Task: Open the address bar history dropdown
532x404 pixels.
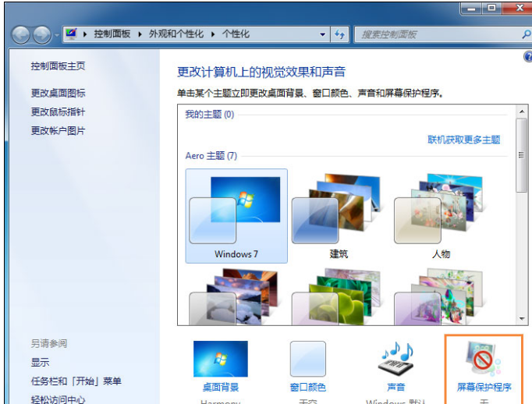Action: [x=322, y=34]
